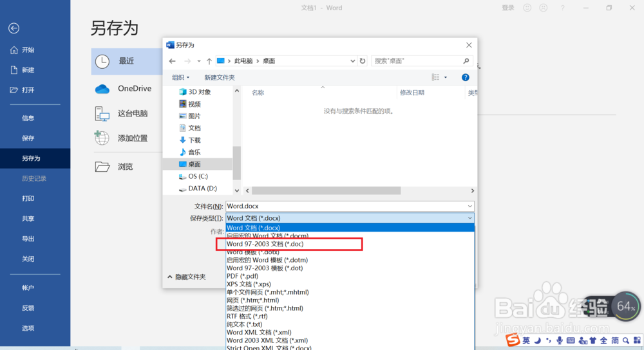
Task: Click the smiley feedback icon in the title bar
Action: [x=527, y=8]
